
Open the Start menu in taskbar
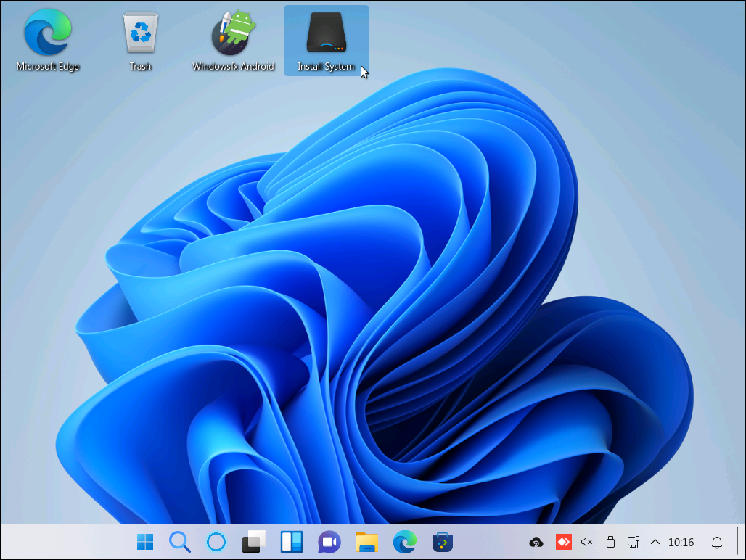click(x=145, y=542)
